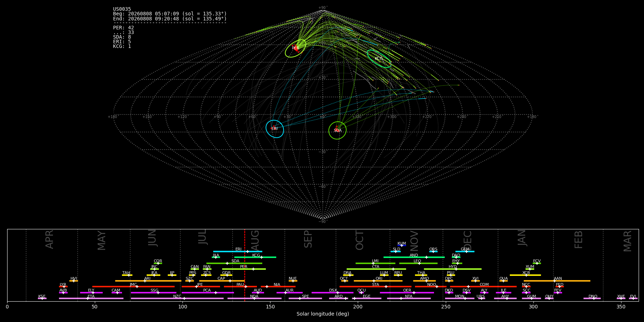
Task: Select the STA red shower bar
Action: (375, 287)
